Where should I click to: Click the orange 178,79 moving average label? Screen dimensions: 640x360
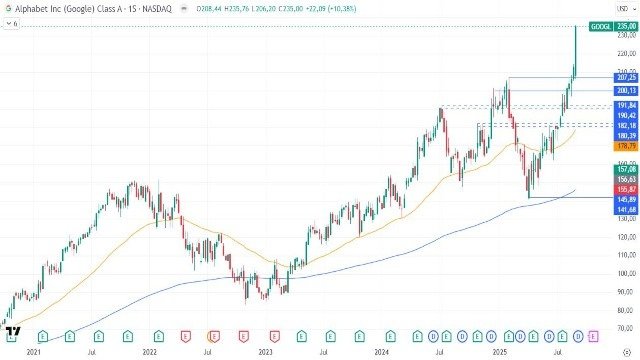click(626, 146)
